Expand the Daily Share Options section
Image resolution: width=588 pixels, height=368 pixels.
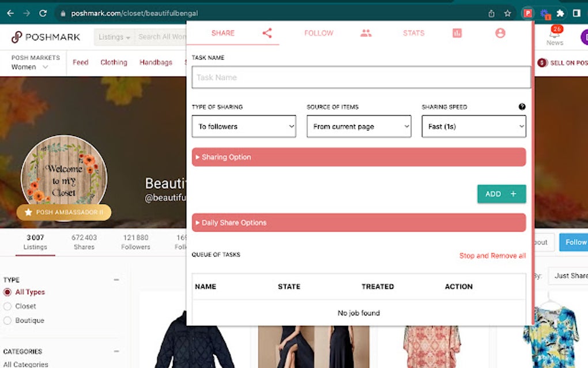click(359, 223)
